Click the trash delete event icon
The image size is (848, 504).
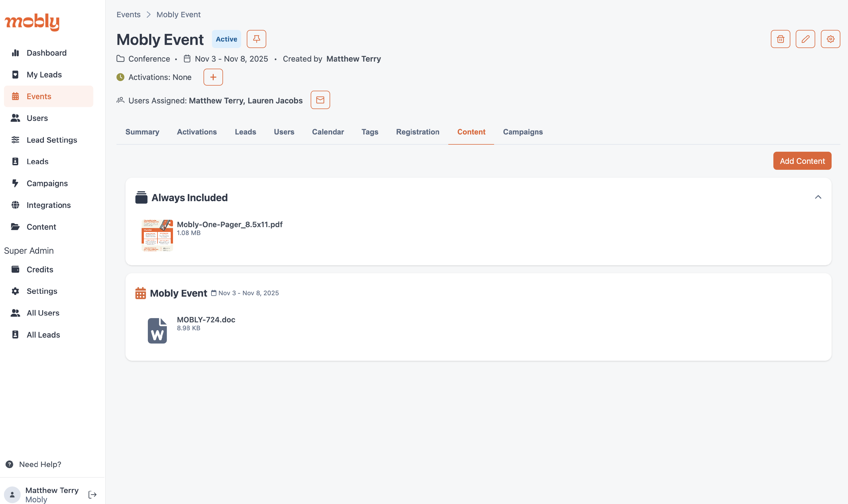780,39
